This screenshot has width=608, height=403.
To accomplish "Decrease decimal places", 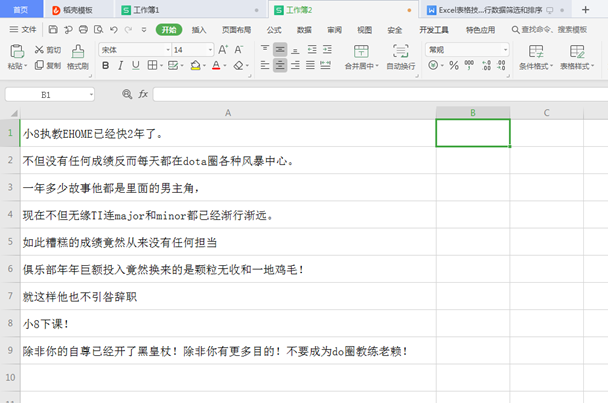I will (501, 65).
